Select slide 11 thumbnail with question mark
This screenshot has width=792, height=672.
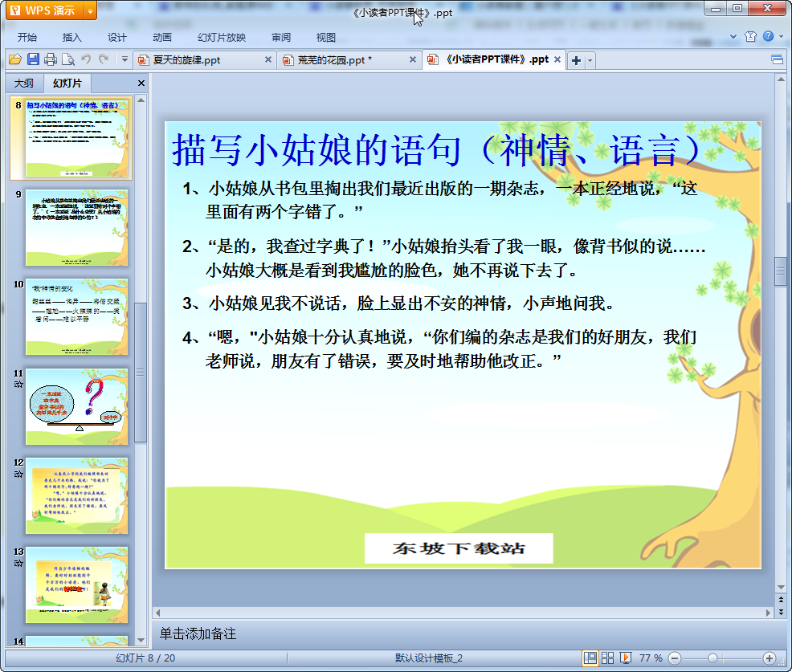[x=77, y=406]
